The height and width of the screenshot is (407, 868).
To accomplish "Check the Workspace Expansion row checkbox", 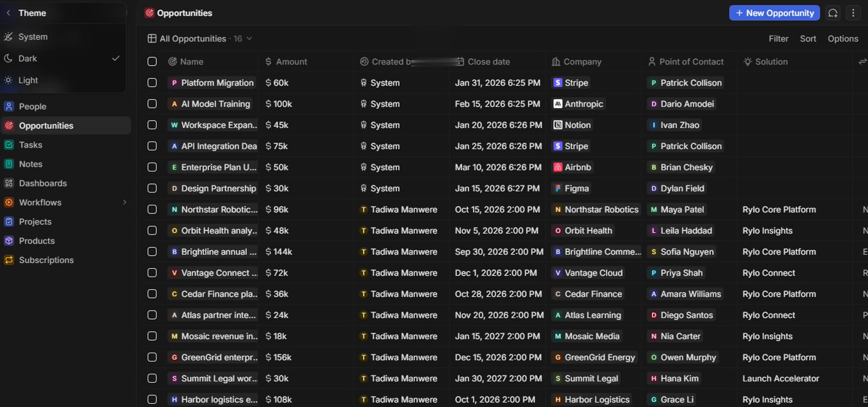I will [x=152, y=125].
